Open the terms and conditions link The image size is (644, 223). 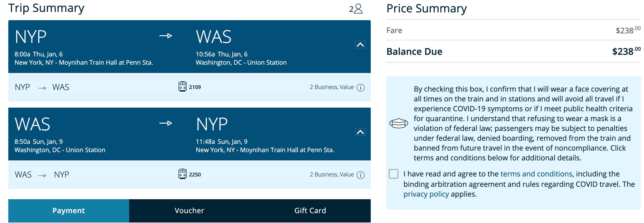pos(536,174)
